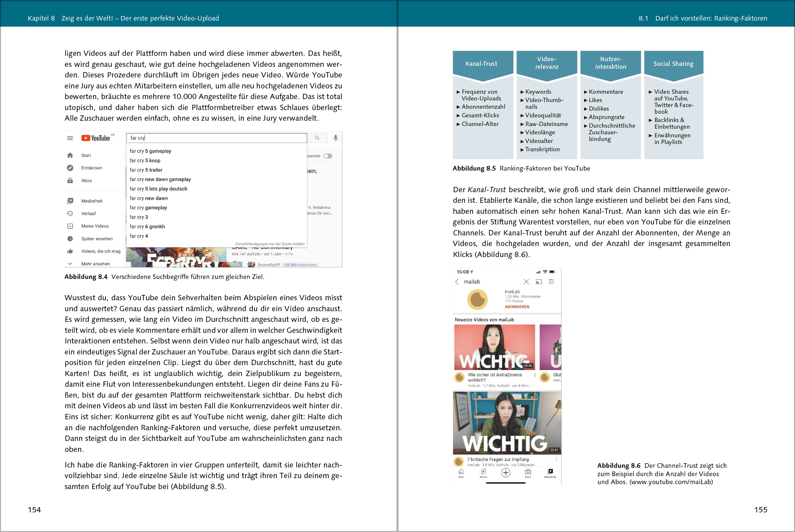This screenshot has width=795, height=532.
Task: Click page number 155
Action: [761, 510]
